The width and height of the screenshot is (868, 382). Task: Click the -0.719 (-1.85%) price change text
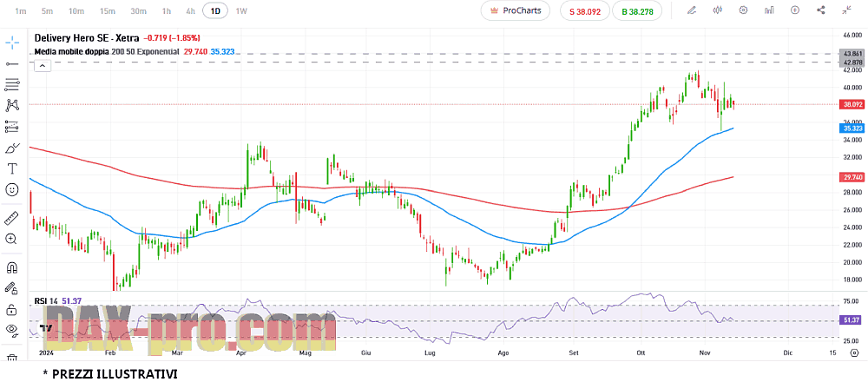click(172, 38)
